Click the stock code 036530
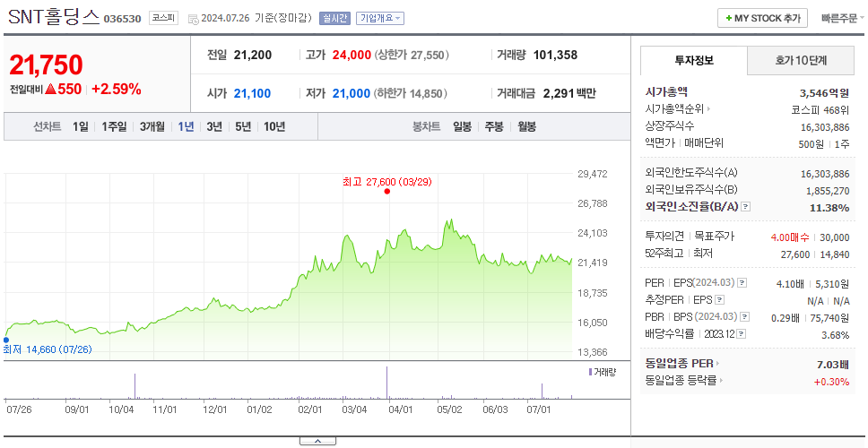The height and width of the screenshot is (448, 868). pyautogui.click(x=122, y=19)
